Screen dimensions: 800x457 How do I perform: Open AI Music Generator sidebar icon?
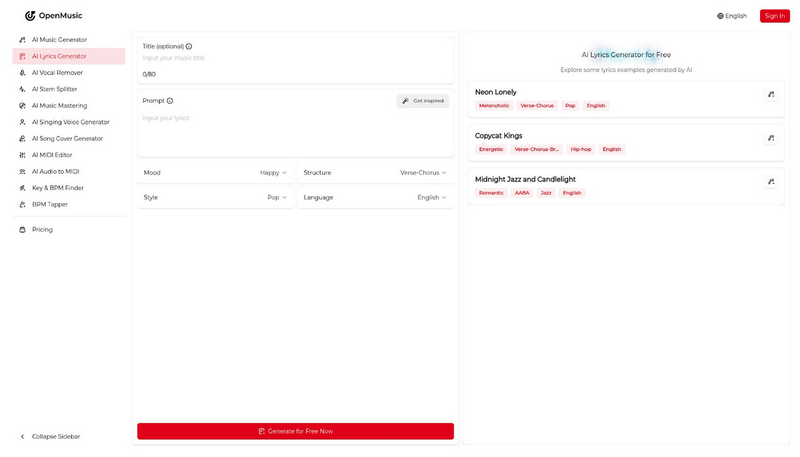tap(22, 40)
